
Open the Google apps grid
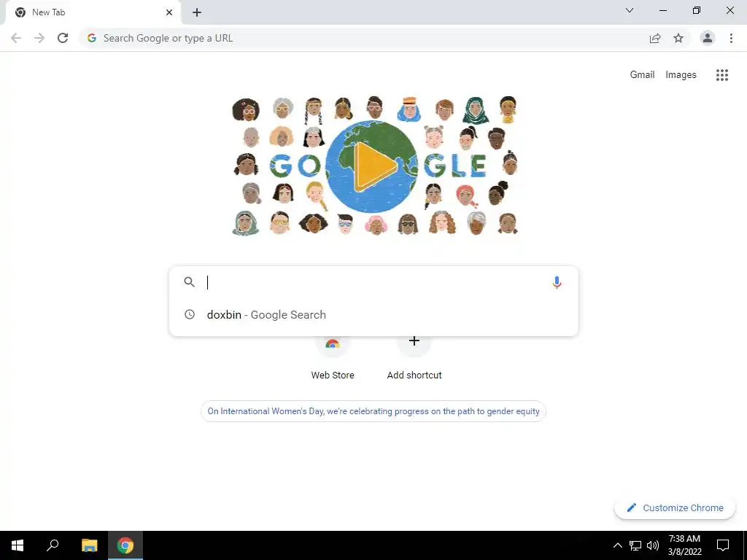722,75
